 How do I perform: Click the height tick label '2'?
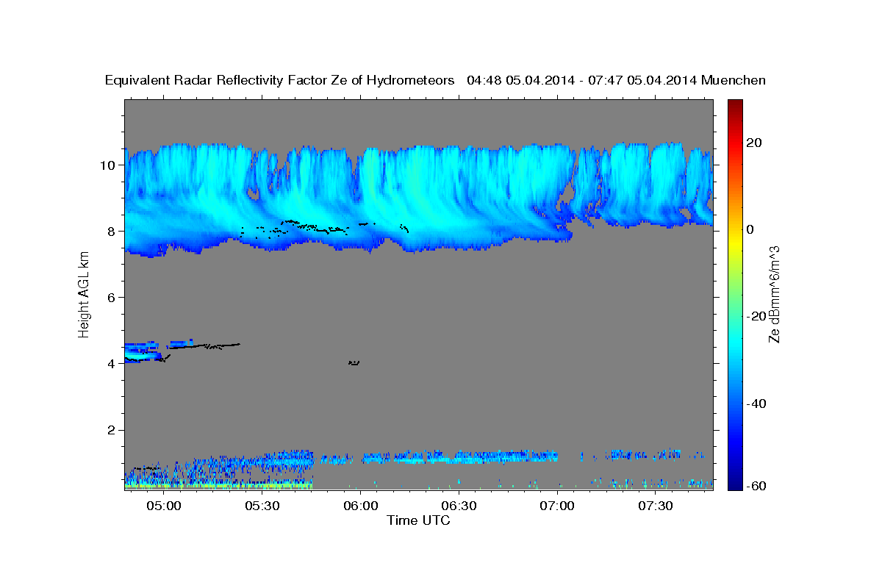(x=112, y=430)
